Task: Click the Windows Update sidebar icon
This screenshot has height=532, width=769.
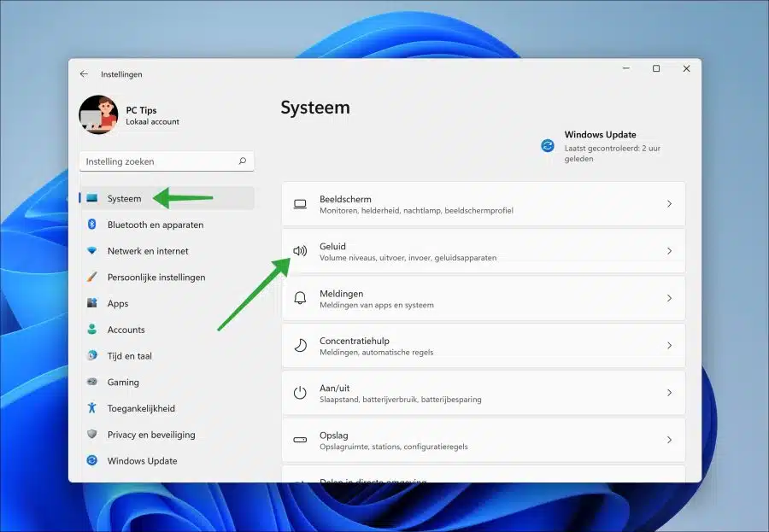Action: pos(91,460)
